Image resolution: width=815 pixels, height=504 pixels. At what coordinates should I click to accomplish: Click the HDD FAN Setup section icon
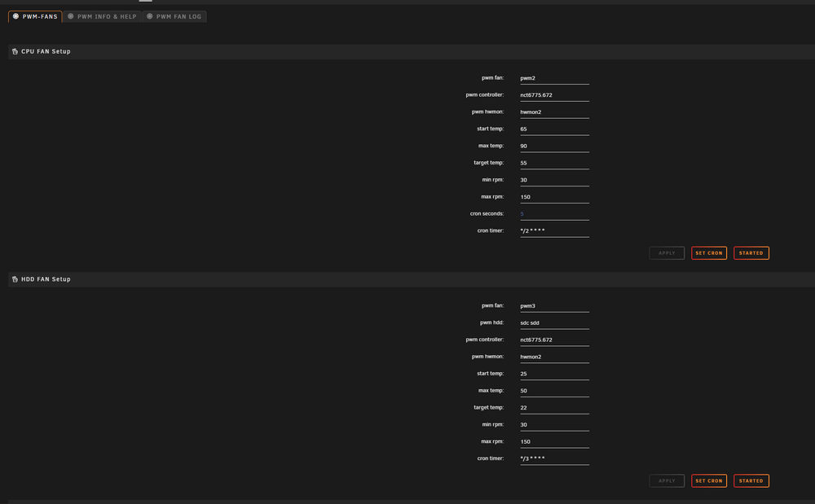pyautogui.click(x=15, y=279)
